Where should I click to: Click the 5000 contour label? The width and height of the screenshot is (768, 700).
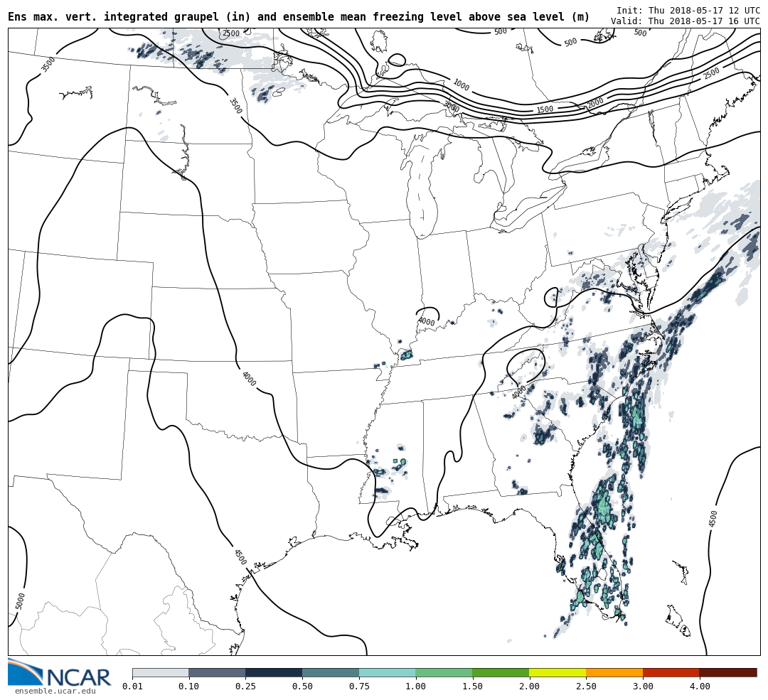(21, 601)
